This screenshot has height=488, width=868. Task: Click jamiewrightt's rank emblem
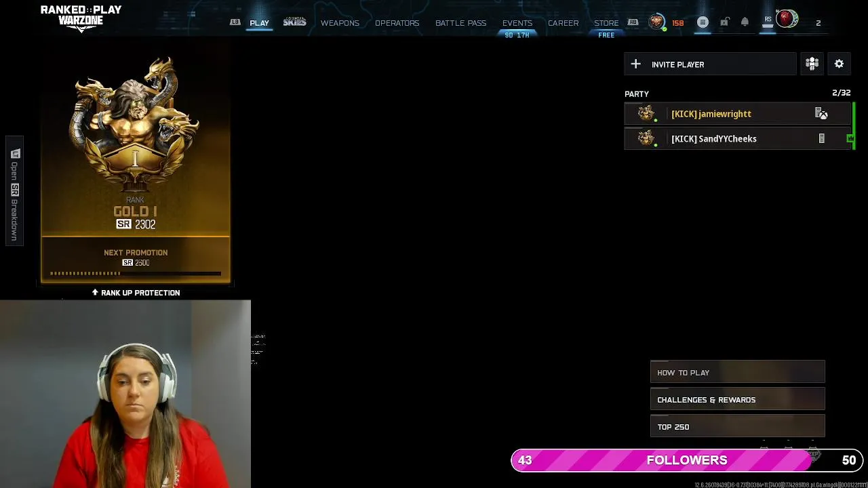(x=646, y=113)
